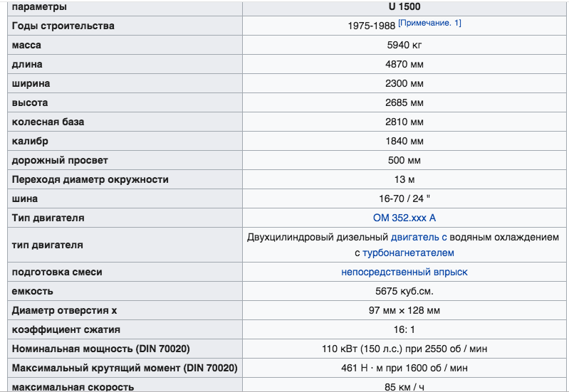Select the 2685 мм height value
The height and width of the screenshot is (392, 569).
[x=404, y=102]
